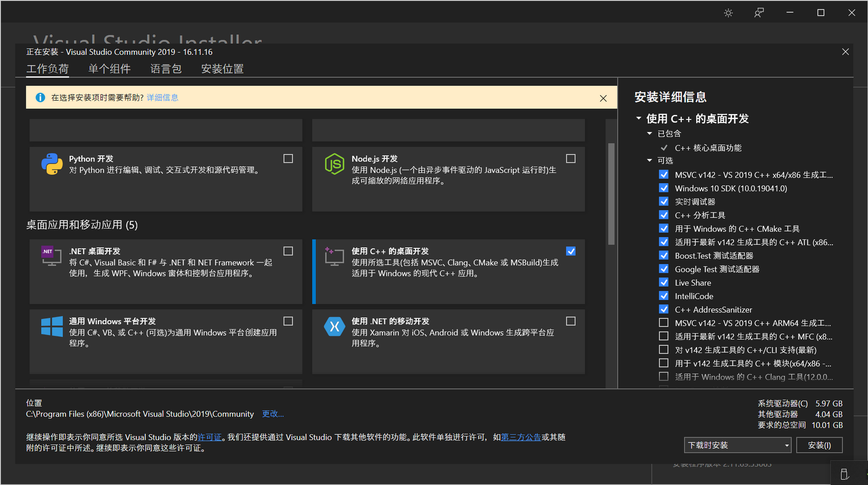Check the C++ MFC v142 component
The width and height of the screenshot is (868, 485).
coord(664,336)
